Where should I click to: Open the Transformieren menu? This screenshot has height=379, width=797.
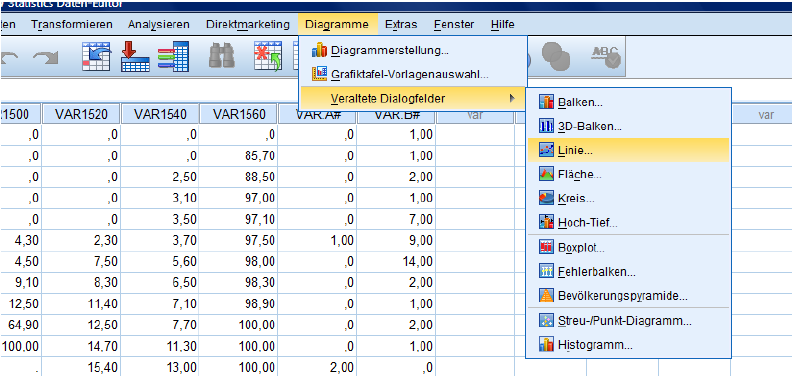[71, 24]
